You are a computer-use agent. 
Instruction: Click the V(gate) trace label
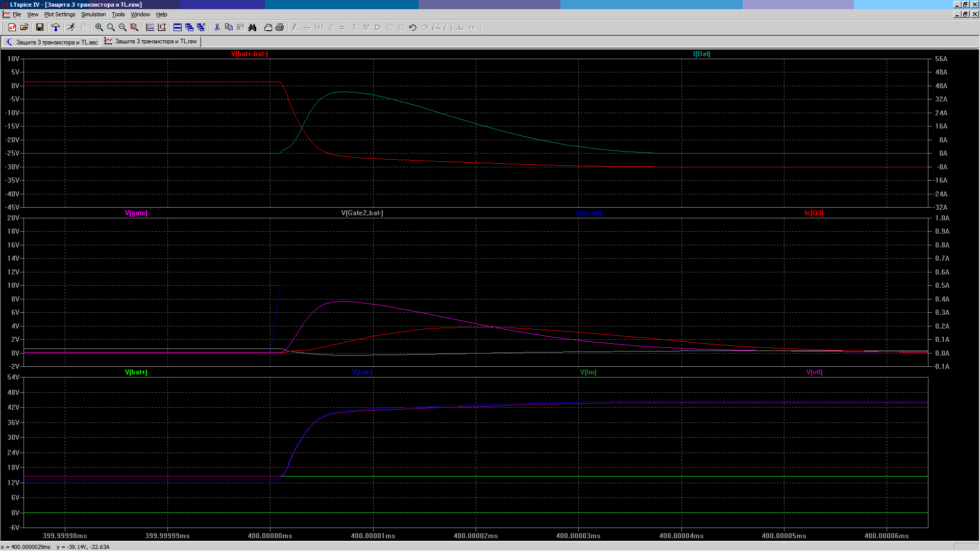pyautogui.click(x=136, y=213)
